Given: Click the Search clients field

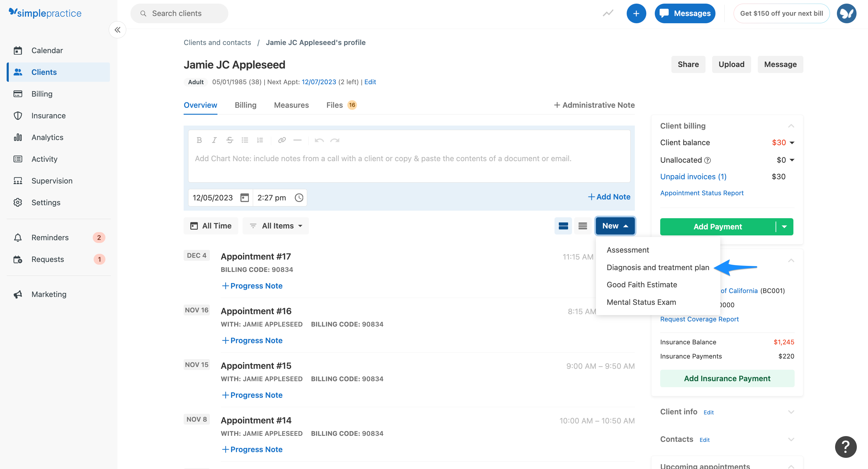Looking at the screenshot, I should [179, 13].
